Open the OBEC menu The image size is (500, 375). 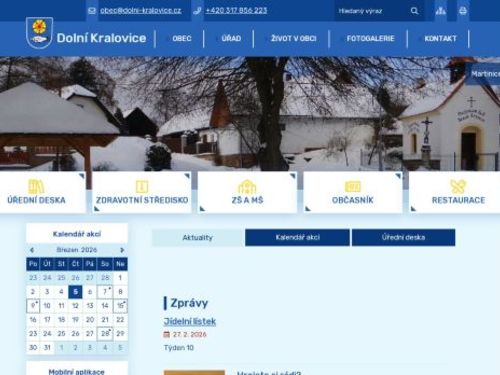point(182,39)
